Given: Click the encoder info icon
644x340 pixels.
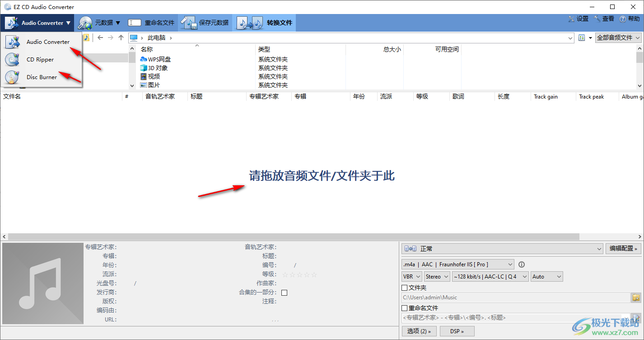Looking at the screenshot, I should (521, 264).
